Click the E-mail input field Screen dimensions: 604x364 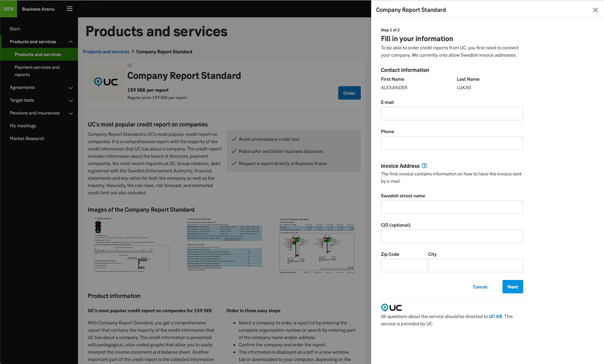(452, 113)
